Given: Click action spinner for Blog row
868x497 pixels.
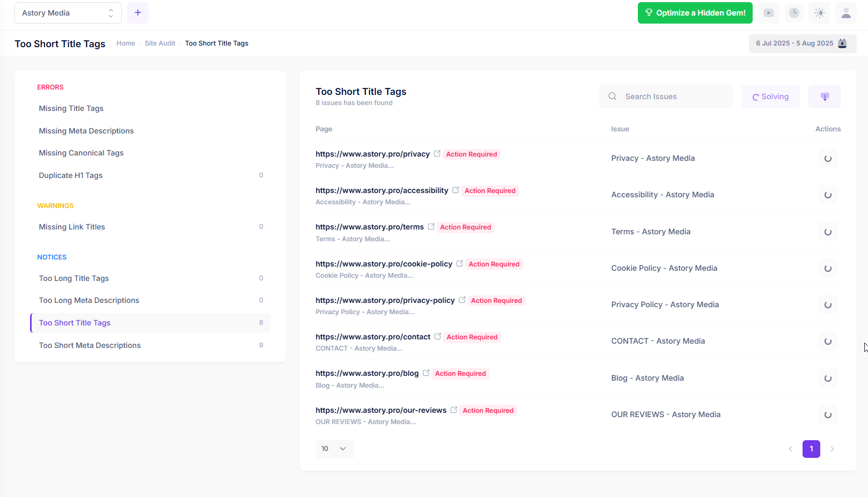Looking at the screenshot, I should pyautogui.click(x=828, y=379).
